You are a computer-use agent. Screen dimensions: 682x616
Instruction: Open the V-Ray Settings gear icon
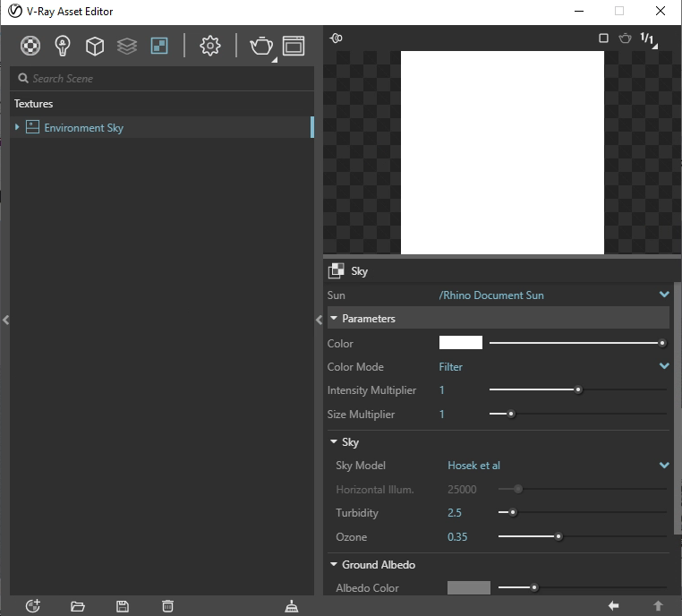tap(210, 46)
